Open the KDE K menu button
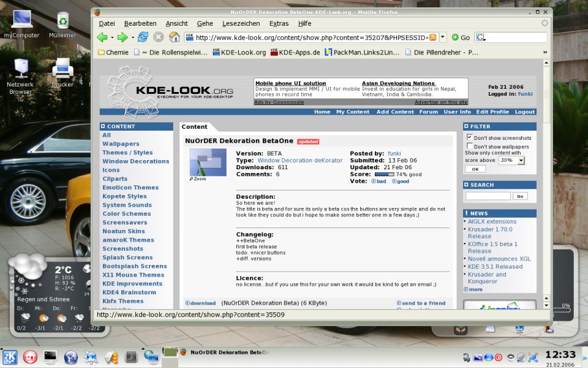Image resolution: width=588 pixels, height=368 pixels. [10, 357]
